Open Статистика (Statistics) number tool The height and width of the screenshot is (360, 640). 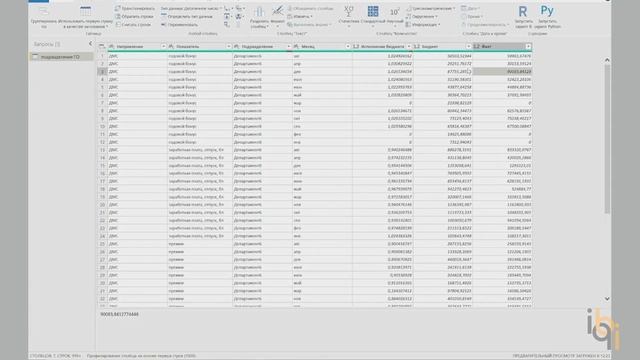pos(349,17)
